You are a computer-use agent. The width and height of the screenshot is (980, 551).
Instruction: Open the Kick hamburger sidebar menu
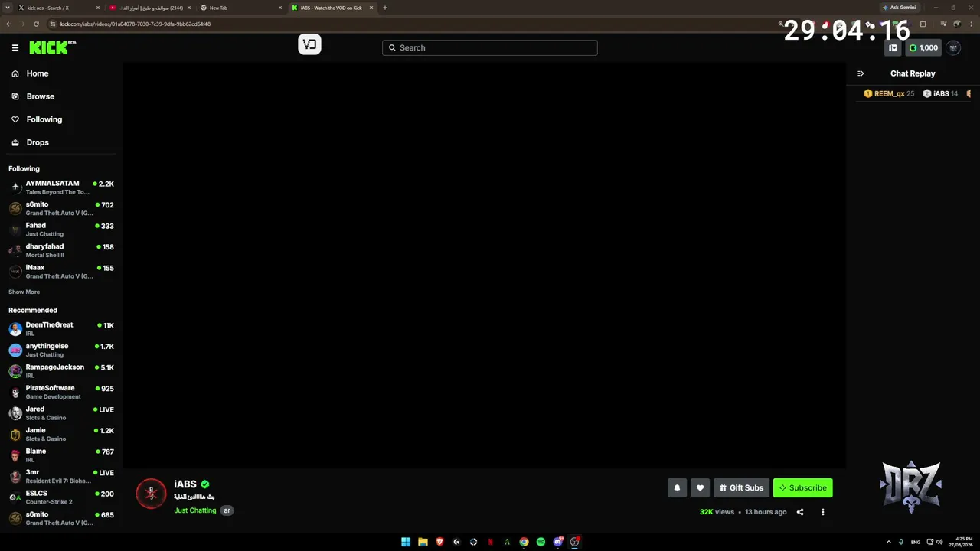(x=15, y=47)
